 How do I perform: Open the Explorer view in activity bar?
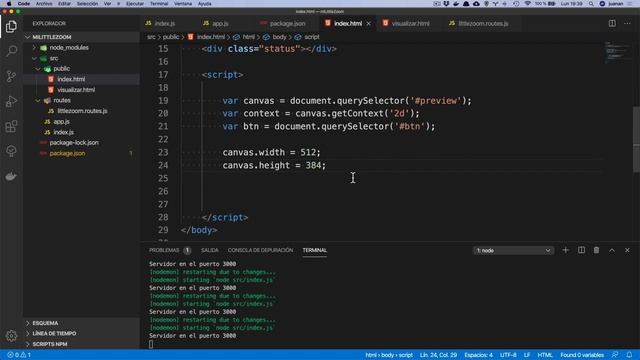pos(11,27)
